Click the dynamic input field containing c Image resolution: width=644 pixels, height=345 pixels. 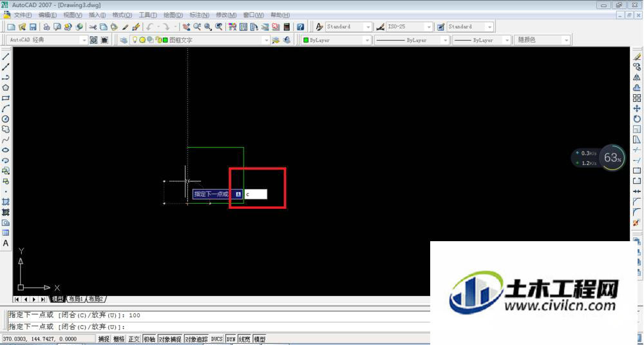(256, 194)
